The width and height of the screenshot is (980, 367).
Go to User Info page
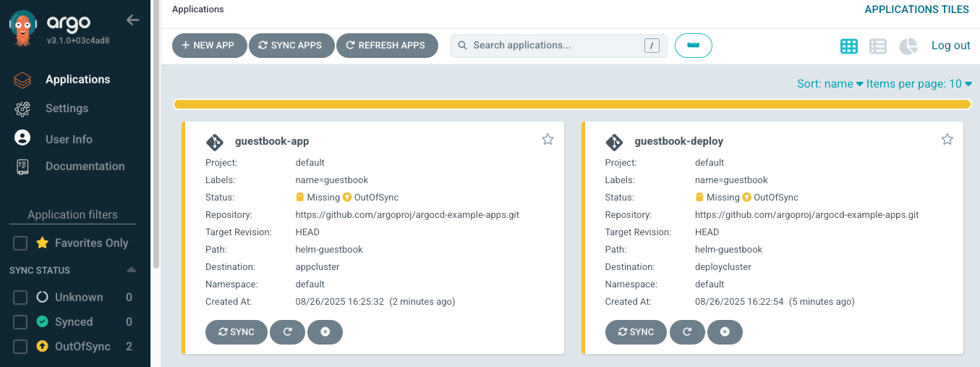point(69,139)
